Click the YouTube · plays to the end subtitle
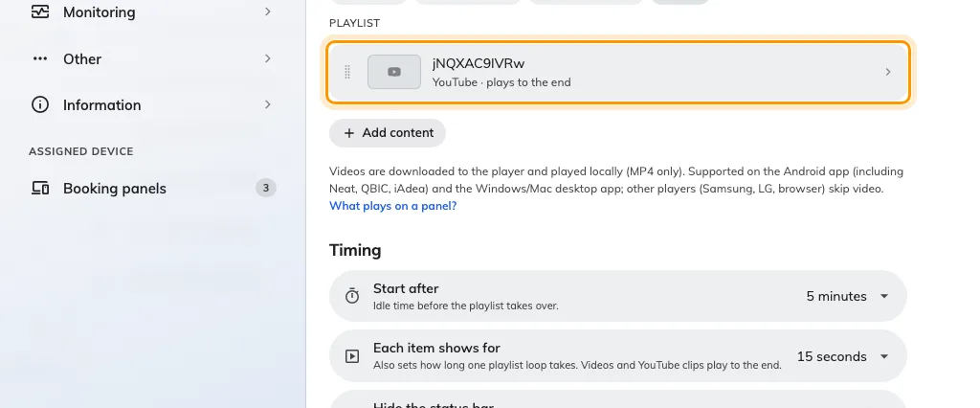 pos(501,82)
